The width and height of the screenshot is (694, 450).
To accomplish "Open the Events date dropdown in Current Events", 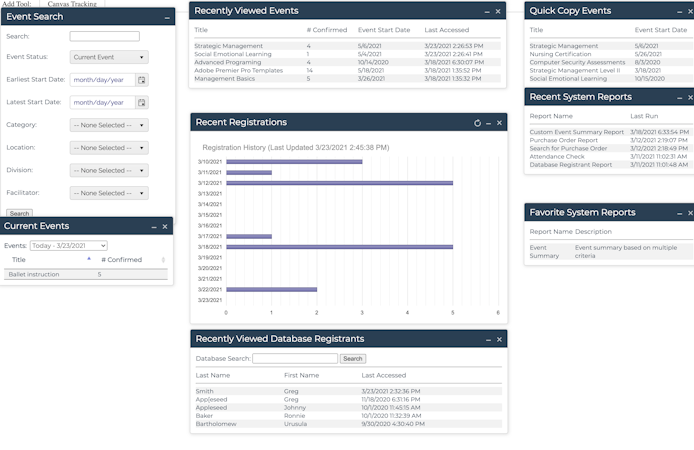I will point(69,246).
